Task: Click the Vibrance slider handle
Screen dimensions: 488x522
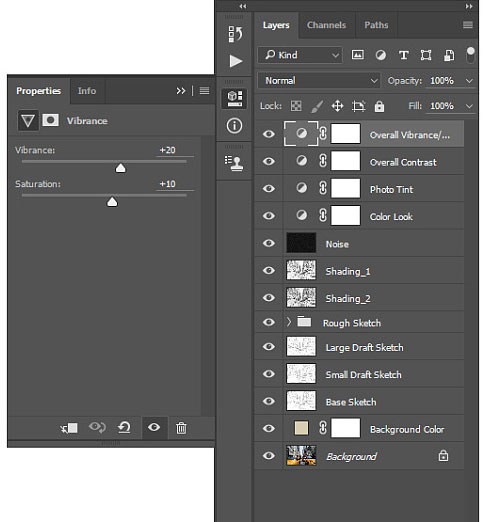Action: (x=120, y=168)
